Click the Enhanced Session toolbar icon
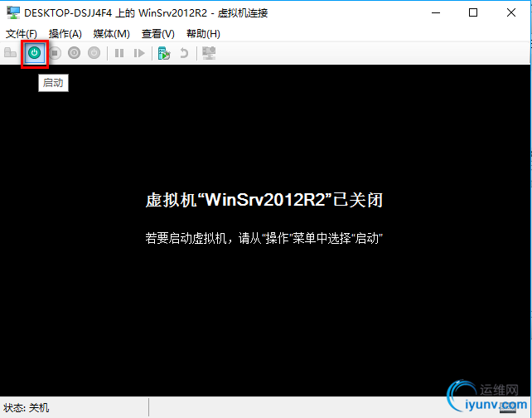Screen dimensions: 532x418 pos(209,53)
